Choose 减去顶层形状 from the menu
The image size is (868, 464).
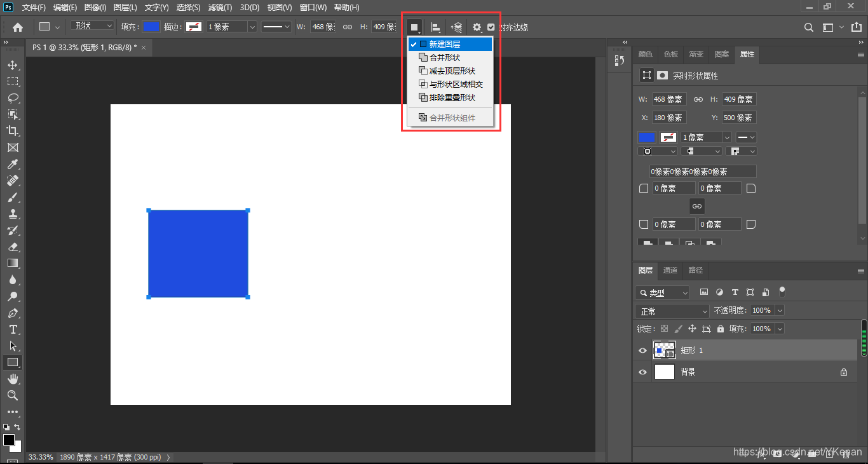coord(450,71)
